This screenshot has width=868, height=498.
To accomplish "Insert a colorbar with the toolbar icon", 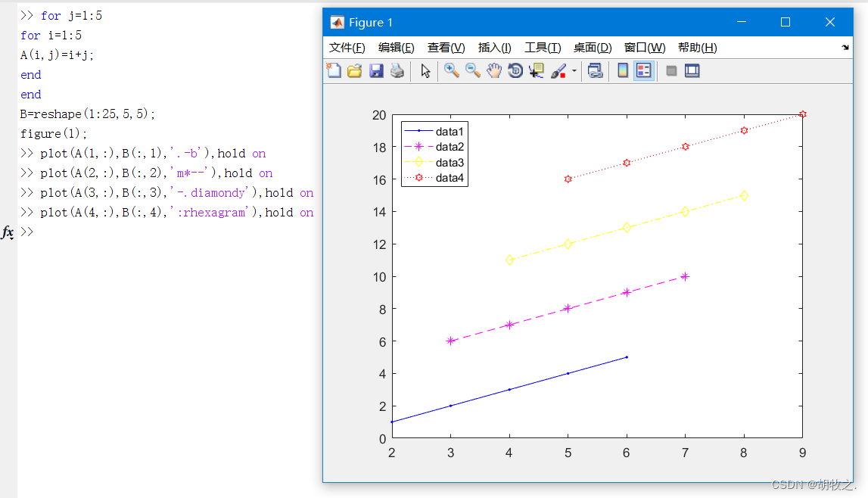I will 623,71.
